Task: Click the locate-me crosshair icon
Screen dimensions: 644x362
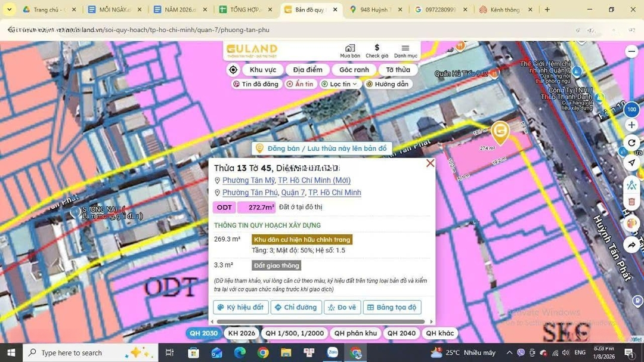Action: coord(233,70)
